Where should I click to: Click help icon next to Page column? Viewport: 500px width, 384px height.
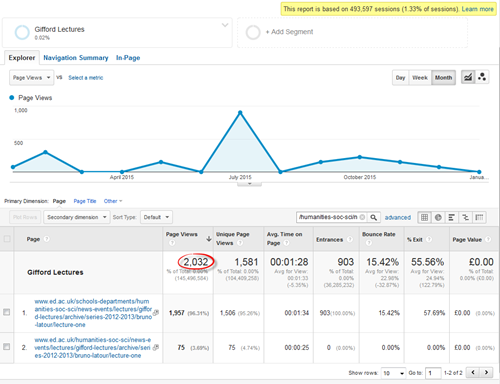(x=47, y=239)
